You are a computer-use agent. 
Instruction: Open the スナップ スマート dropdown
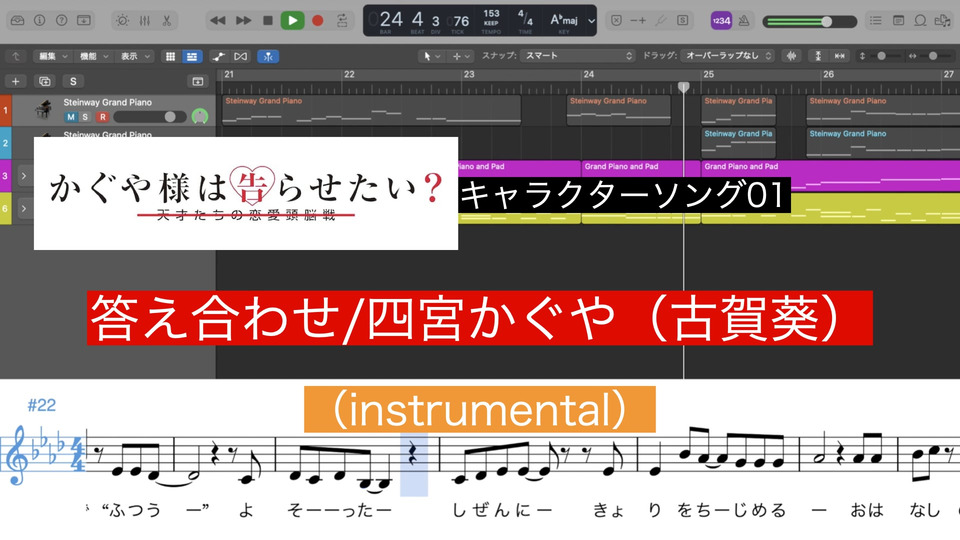point(577,56)
